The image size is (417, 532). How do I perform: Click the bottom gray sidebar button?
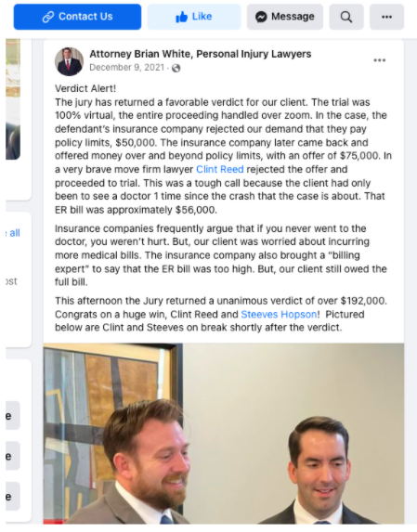pos(13,496)
